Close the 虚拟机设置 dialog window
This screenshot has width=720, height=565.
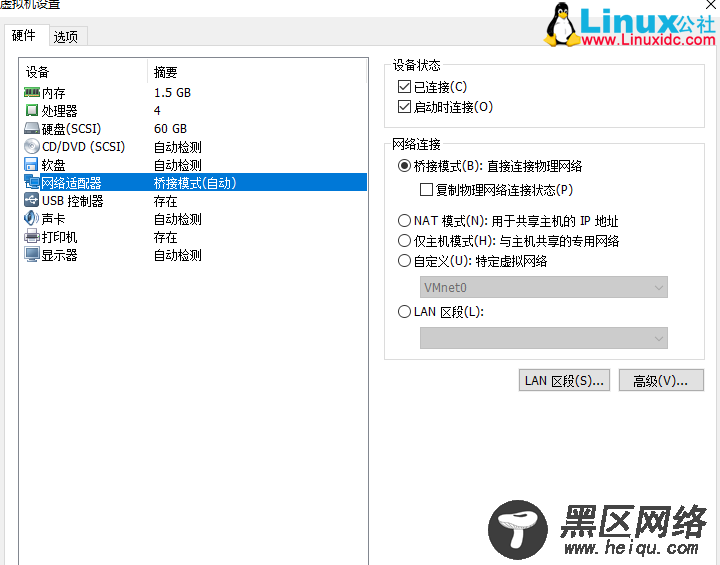coord(711,5)
